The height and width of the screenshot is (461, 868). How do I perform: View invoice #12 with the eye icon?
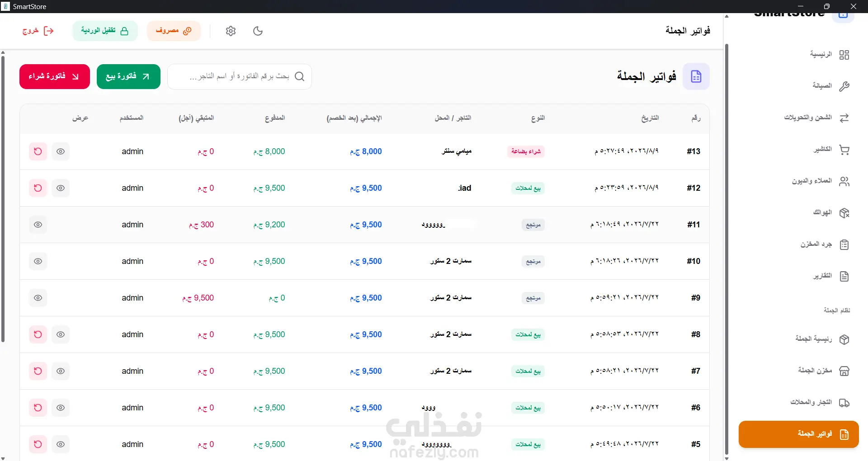pyautogui.click(x=61, y=188)
